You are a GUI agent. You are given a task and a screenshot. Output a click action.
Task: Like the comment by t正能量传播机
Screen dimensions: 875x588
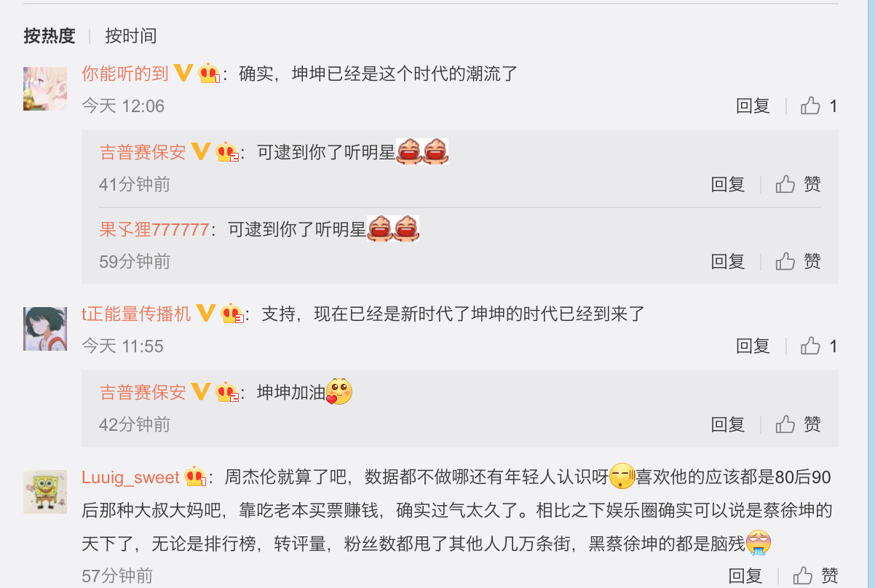tap(819, 346)
